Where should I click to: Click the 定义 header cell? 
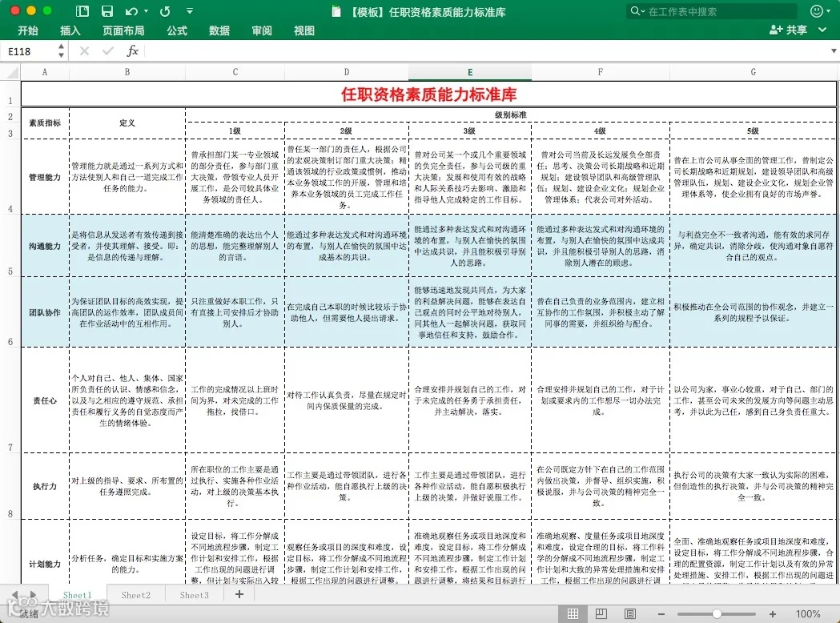coord(127,123)
